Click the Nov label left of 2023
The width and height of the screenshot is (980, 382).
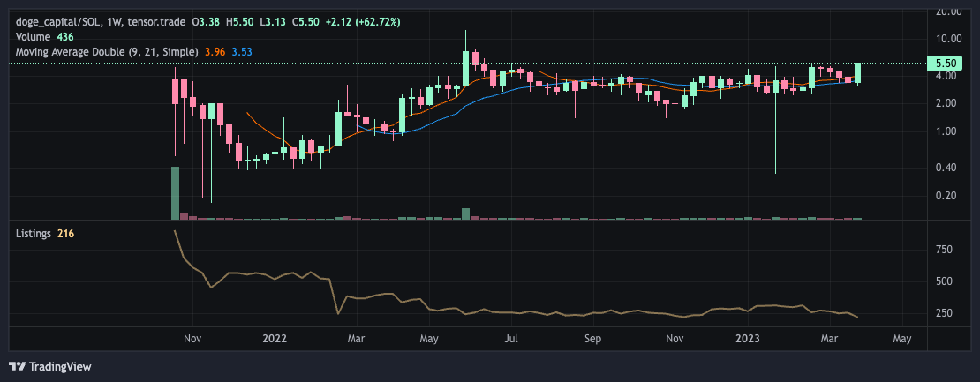(x=675, y=338)
